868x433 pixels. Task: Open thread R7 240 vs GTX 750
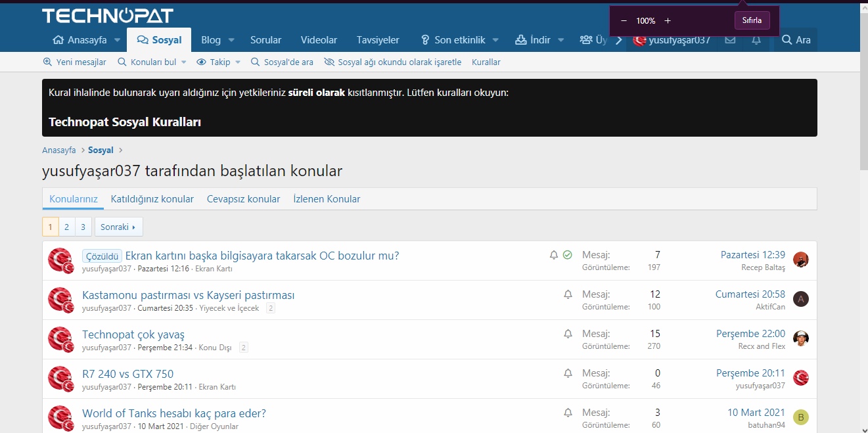coord(128,374)
